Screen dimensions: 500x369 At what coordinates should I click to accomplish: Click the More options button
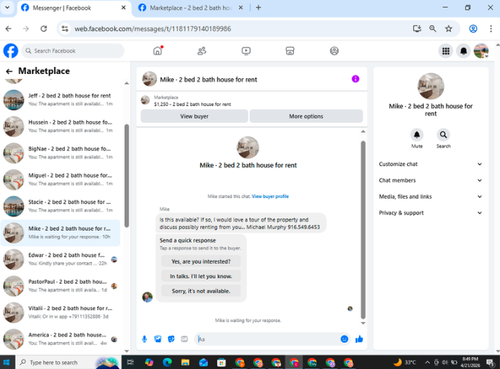coord(306,116)
